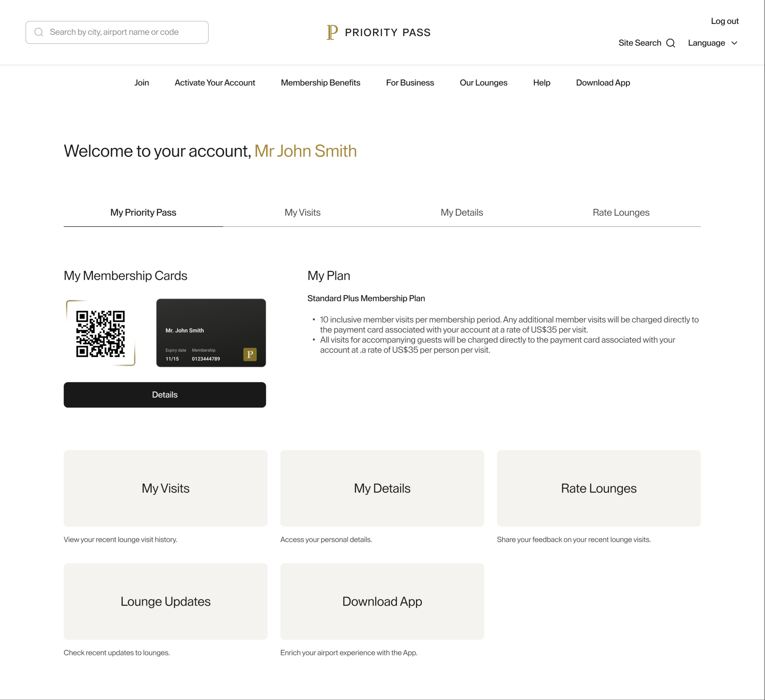
Task: Click 'Enrich your airport experience with the App.'
Action: 349,653
